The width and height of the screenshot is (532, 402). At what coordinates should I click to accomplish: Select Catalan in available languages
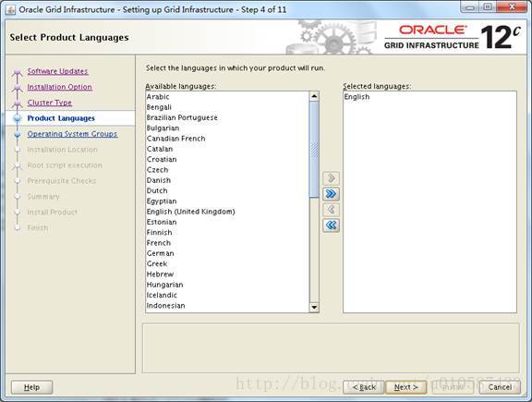pos(227,149)
